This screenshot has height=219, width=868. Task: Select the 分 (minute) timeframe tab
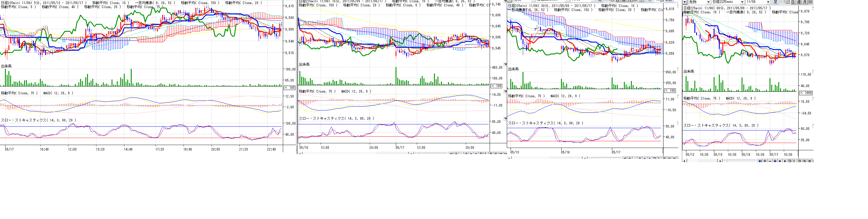(x=811, y=2)
